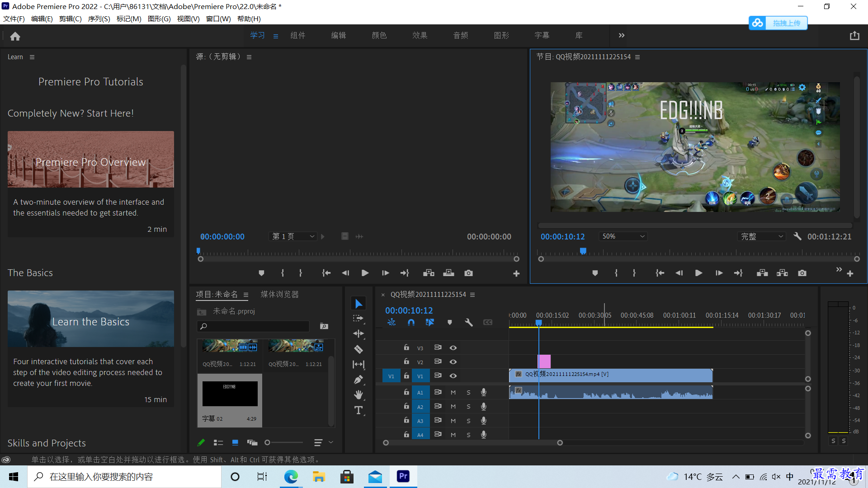Open the Learn panel menu
This screenshot has height=488, width=868.
pos(32,57)
